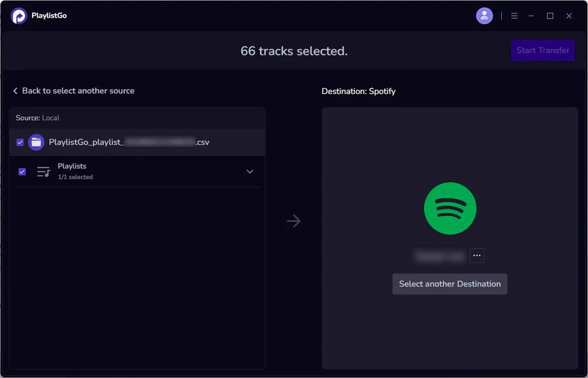This screenshot has height=378, width=588.
Task: Click the PlaylistGo title text
Action: [49, 16]
